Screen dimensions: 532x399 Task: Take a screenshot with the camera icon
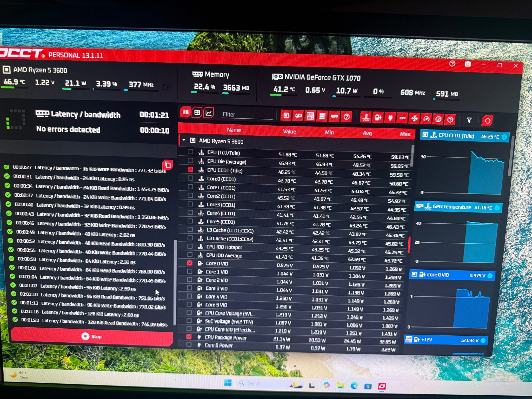tap(468, 64)
